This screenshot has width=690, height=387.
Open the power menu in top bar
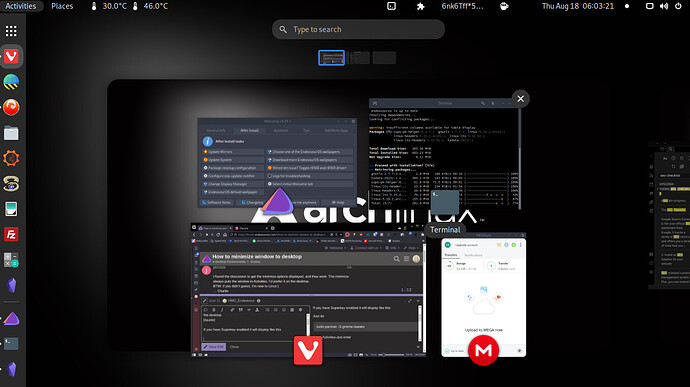coord(678,6)
